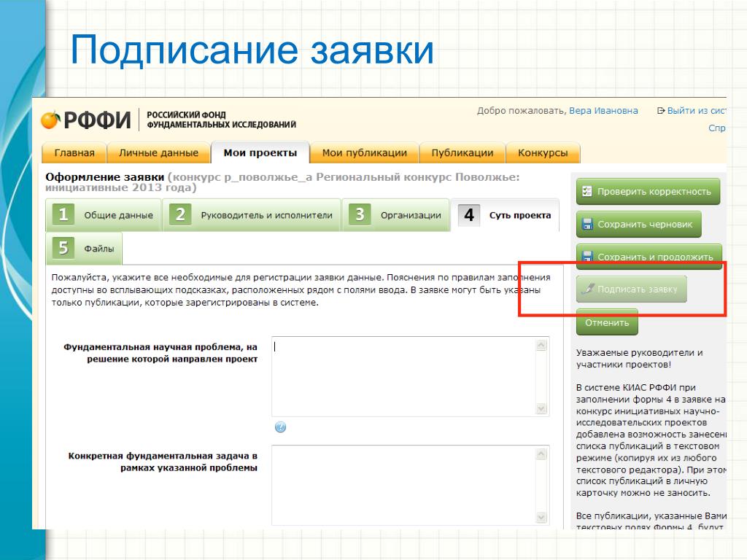The width and height of the screenshot is (747, 560).
Task: Click up arrow of first text area scrollbar
Action: (541, 345)
